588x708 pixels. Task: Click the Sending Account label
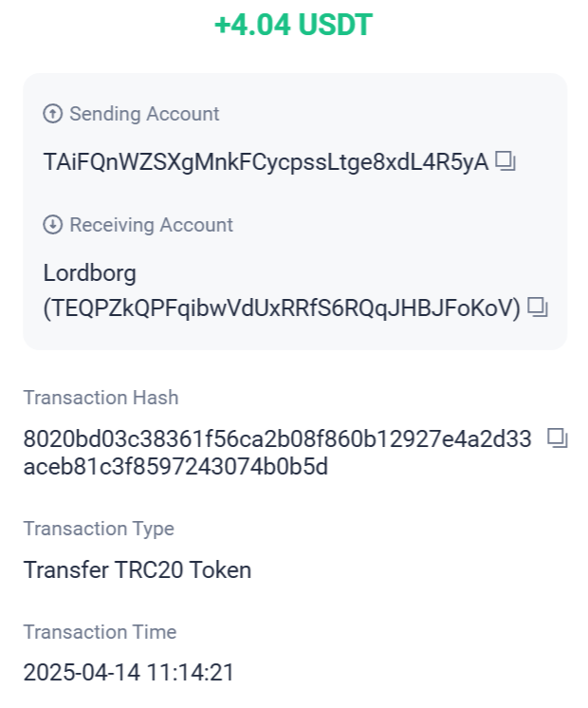pos(144,114)
